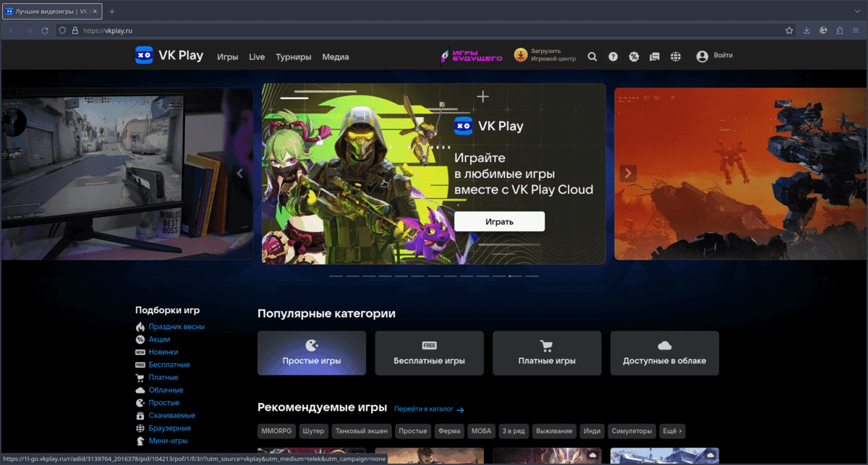Open the search via magnifier icon
Image resolution: width=868 pixels, height=465 pixels.
click(x=592, y=56)
